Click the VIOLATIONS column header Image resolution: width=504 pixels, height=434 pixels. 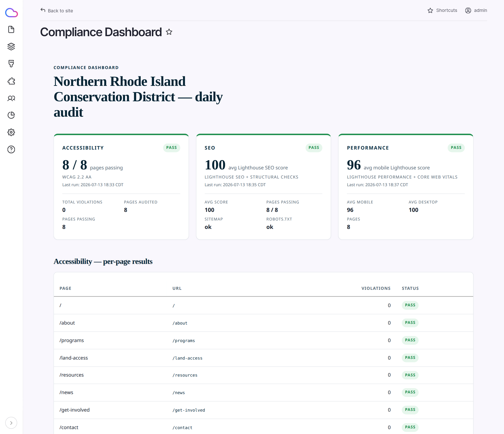click(x=376, y=288)
